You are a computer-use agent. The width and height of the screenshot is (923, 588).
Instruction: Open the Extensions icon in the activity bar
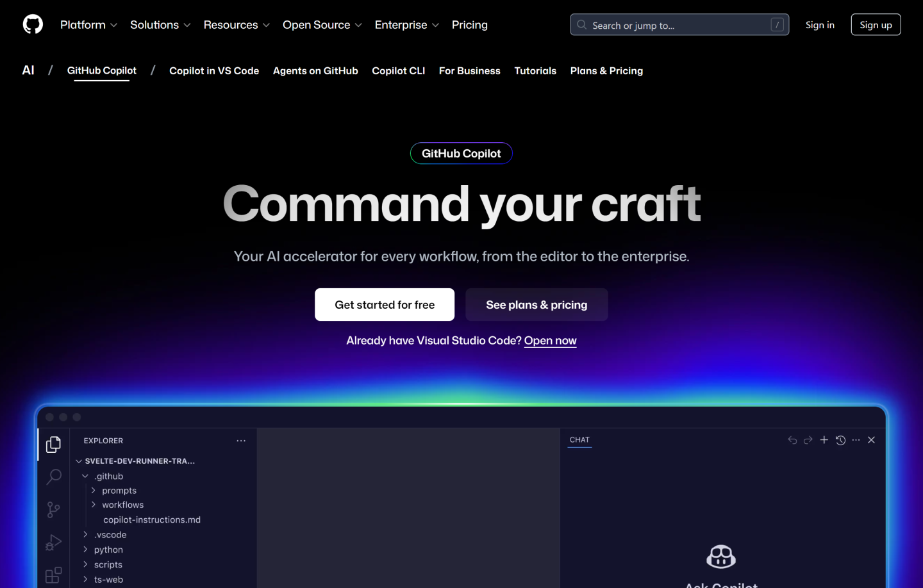pos(53,575)
